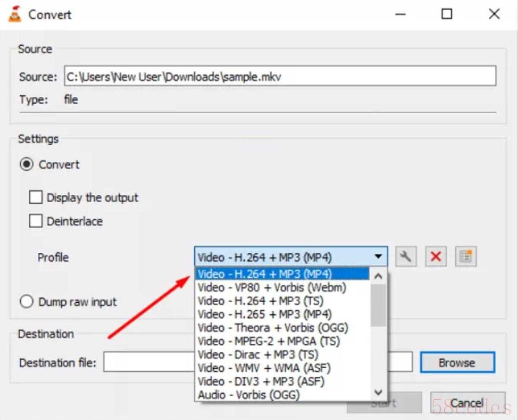
Task: Pick Video - H.265 + MP3 (MP4) profile
Action: point(265,314)
